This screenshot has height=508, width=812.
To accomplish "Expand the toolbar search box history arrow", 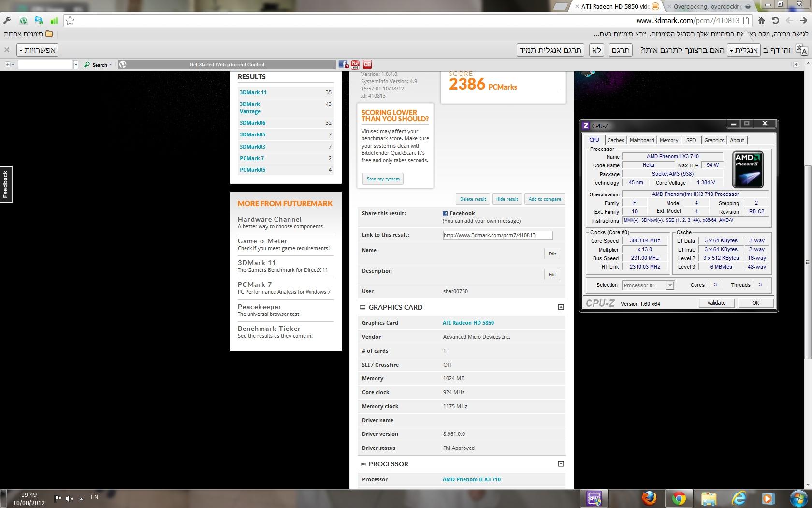I will pos(76,64).
